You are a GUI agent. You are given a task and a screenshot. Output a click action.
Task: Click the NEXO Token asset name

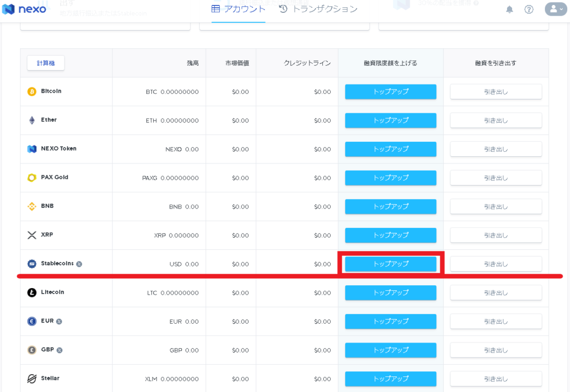click(58, 148)
